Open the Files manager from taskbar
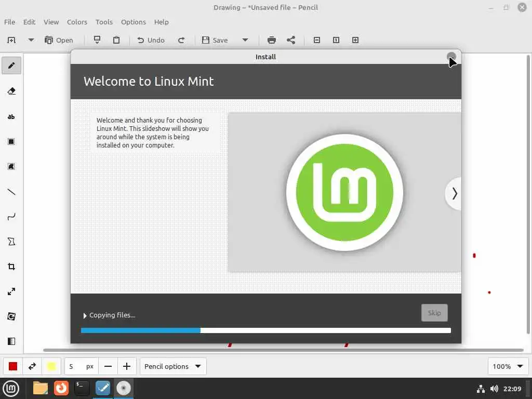This screenshot has width=532, height=399. pyautogui.click(x=41, y=389)
